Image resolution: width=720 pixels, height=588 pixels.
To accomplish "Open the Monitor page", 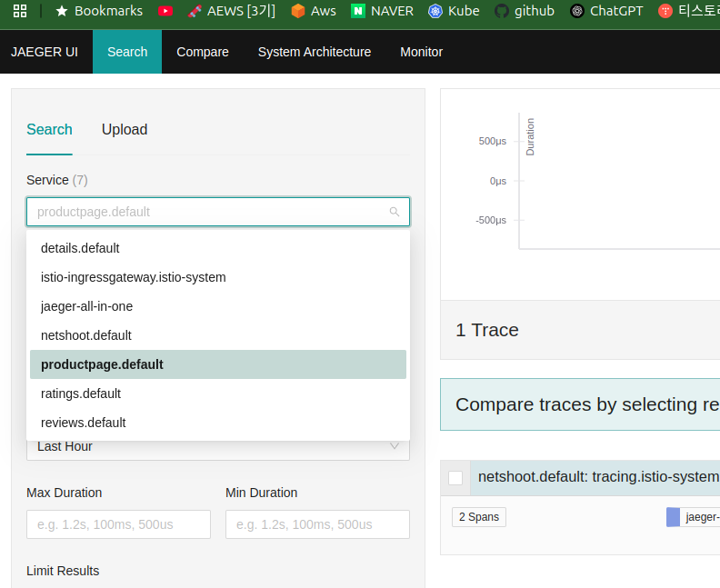I will pyautogui.click(x=422, y=52).
